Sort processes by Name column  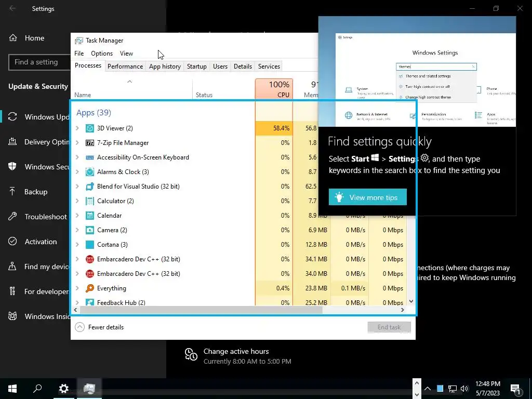tap(131, 89)
